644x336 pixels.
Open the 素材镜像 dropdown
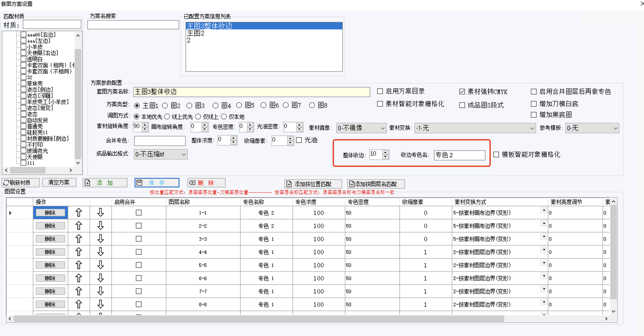point(361,128)
